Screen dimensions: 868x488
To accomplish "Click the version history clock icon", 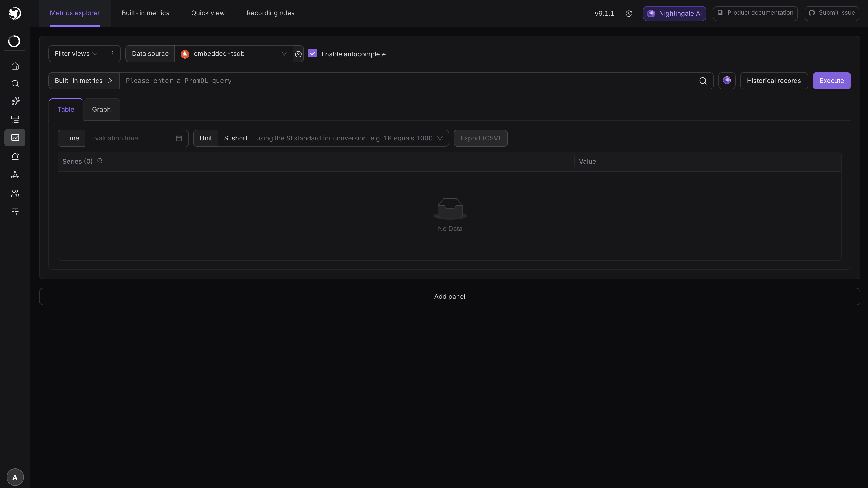I will coord(629,14).
